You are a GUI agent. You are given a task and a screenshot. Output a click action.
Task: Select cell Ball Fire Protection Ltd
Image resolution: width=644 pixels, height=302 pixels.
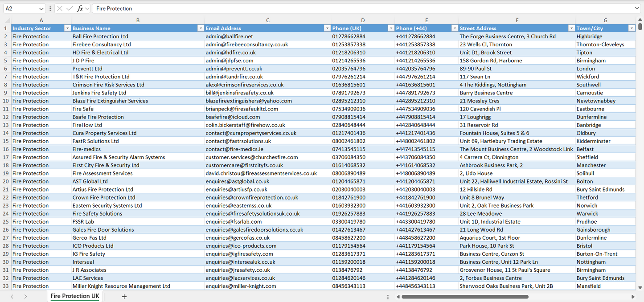click(x=138, y=37)
